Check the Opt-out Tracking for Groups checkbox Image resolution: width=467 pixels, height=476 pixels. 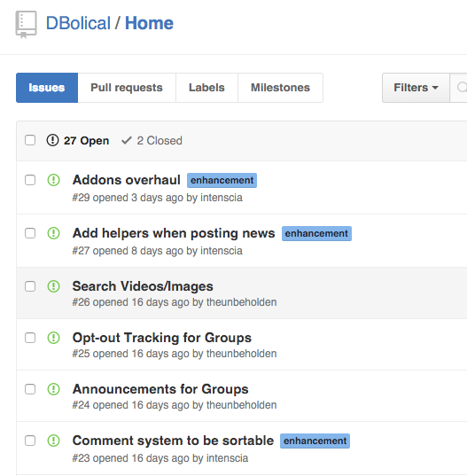(x=30, y=338)
